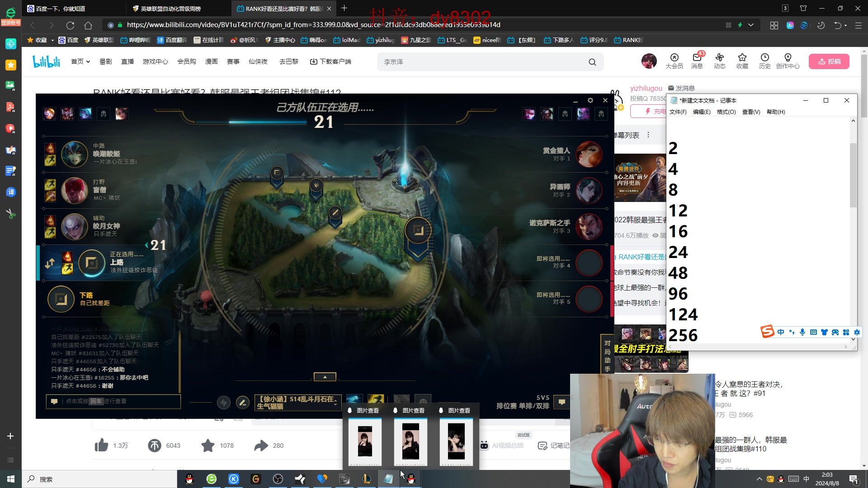The width and height of the screenshot is (868, 488).
Task: Click the three-dot menu by 弹幕列表
Action: tap(648, 135)
